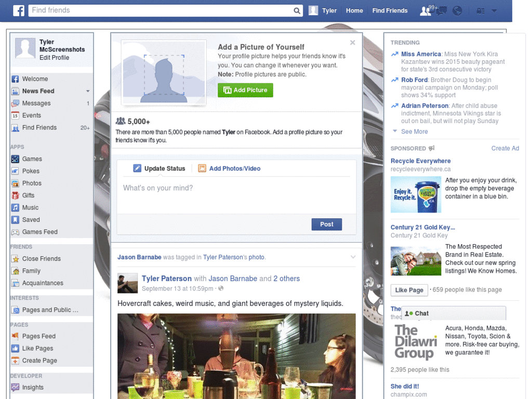Click the What's on your mind box
This screenshot has width=532, height=399.
pyautogui.click(x=236, y=195)
